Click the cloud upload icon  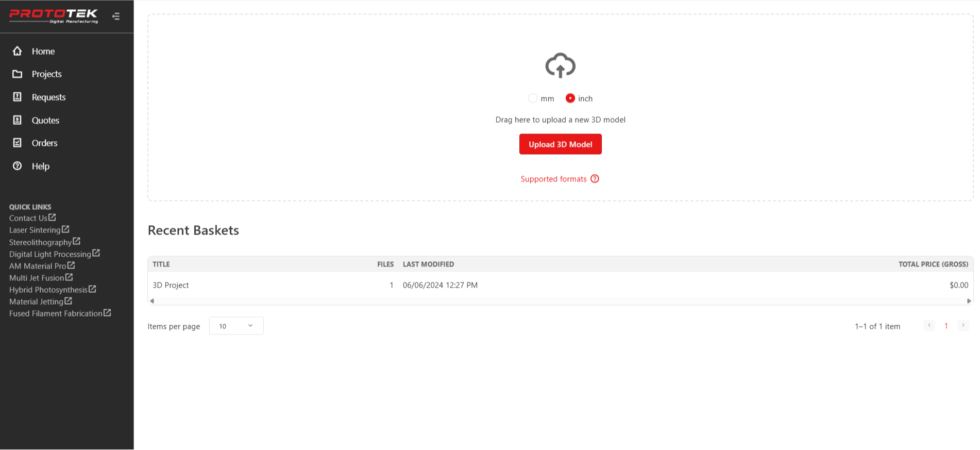pyautogui.click(x=560, y=65)
